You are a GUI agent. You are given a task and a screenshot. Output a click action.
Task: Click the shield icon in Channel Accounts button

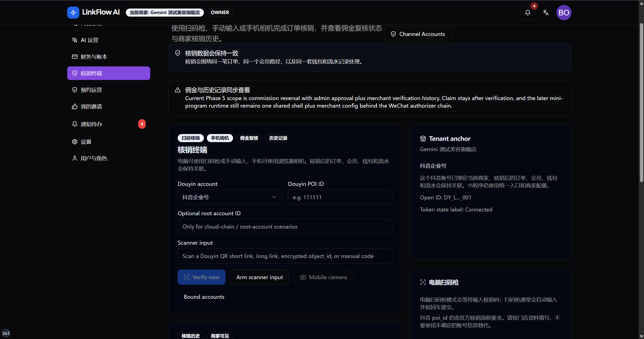coord(393,34)
